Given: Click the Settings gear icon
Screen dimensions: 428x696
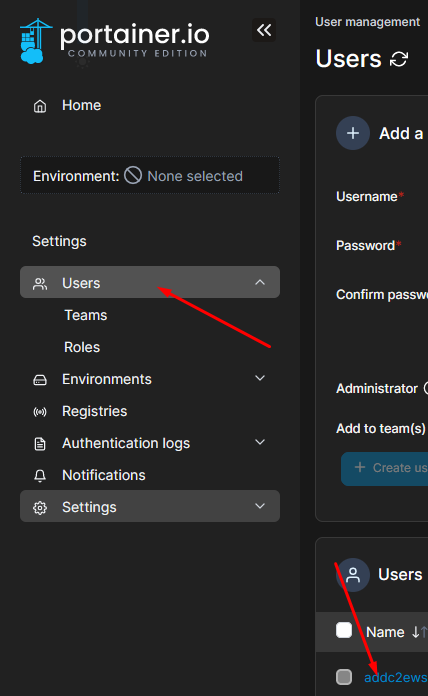Looking at the screenshot, I should (40, 507).
